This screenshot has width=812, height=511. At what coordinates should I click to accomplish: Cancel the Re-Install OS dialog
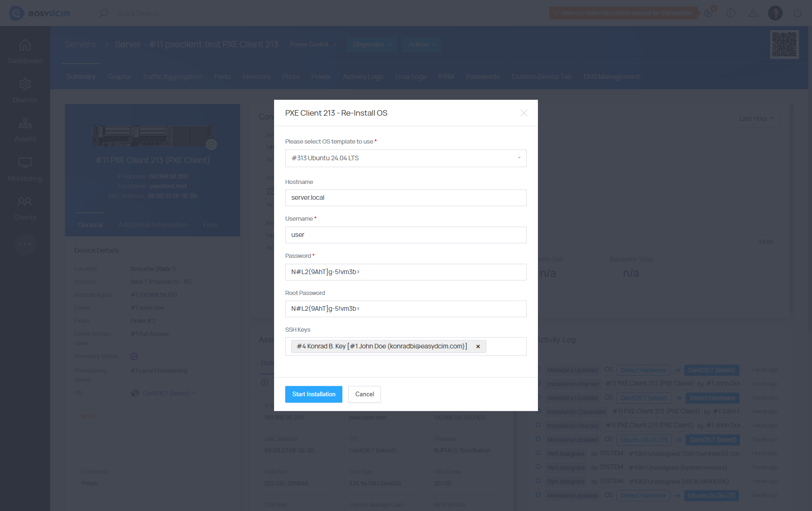(365, 394)
